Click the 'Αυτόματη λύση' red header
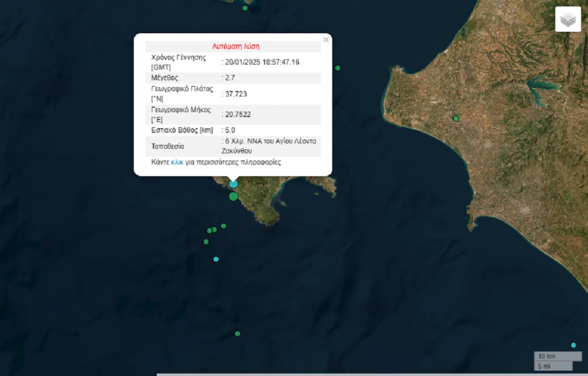 tap(236, 46)
